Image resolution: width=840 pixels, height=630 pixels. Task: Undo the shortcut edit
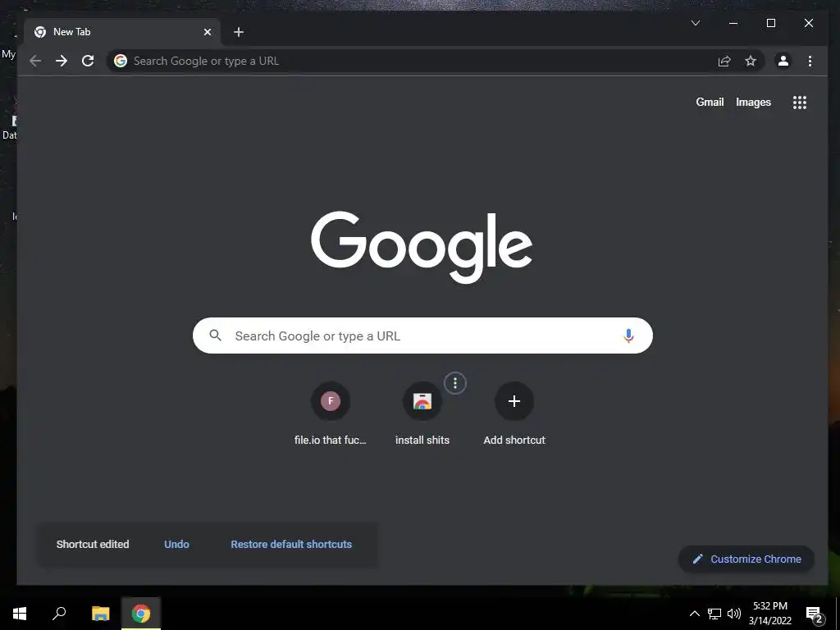(177, 545)
